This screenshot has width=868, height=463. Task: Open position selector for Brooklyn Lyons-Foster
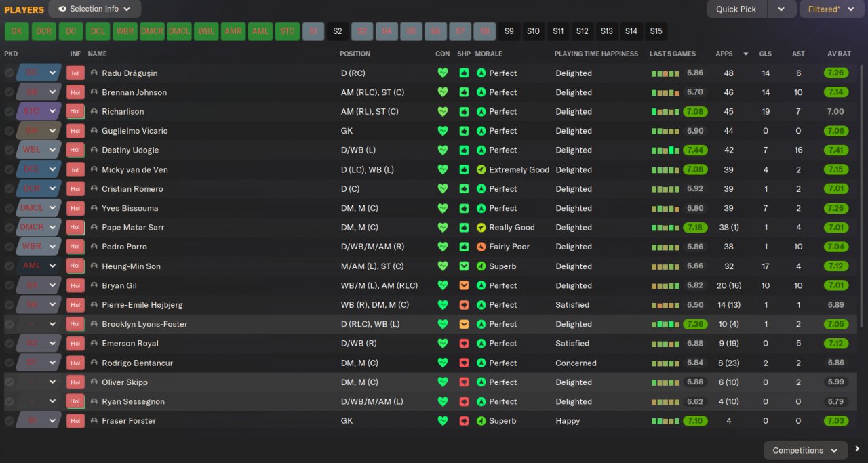coord(38,324)
